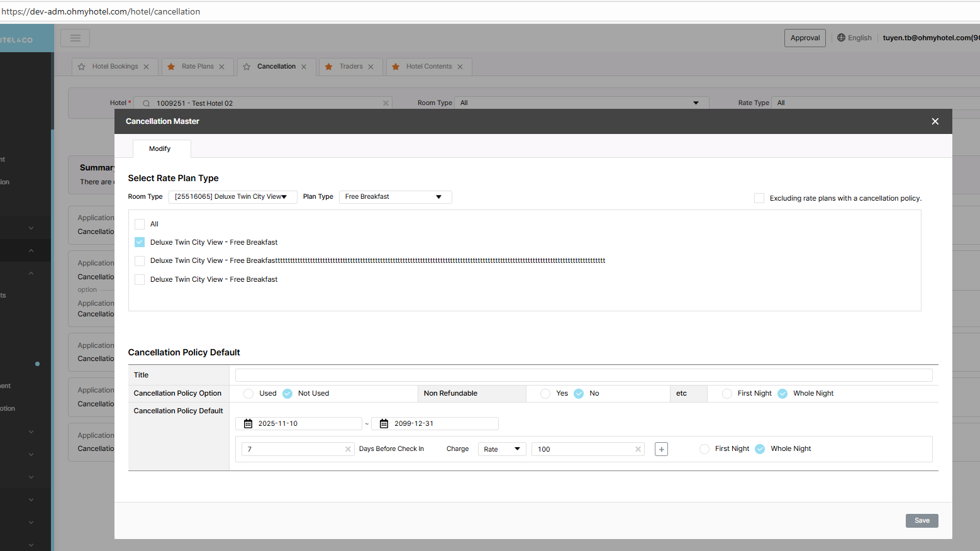Open the Charge Rate dropdown

(501, 449)
